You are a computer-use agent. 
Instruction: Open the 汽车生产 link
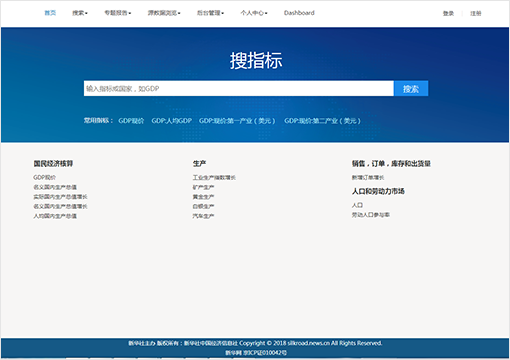pos(203,216)
